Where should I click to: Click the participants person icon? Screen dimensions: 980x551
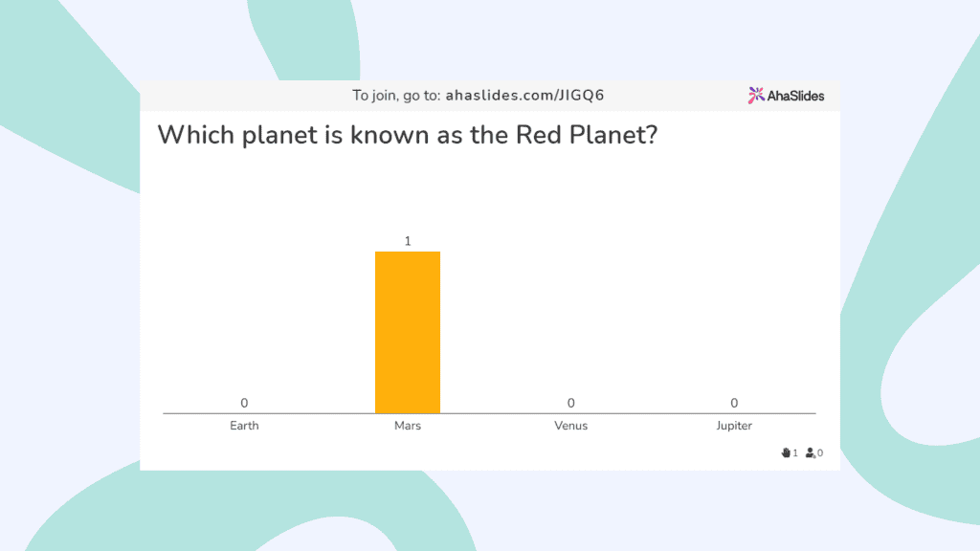[810, 452]
